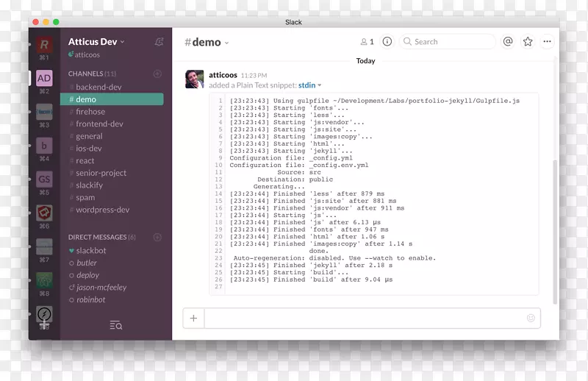Switch to the red R workspace
This screenshot has height=381, width=588.
44,45
